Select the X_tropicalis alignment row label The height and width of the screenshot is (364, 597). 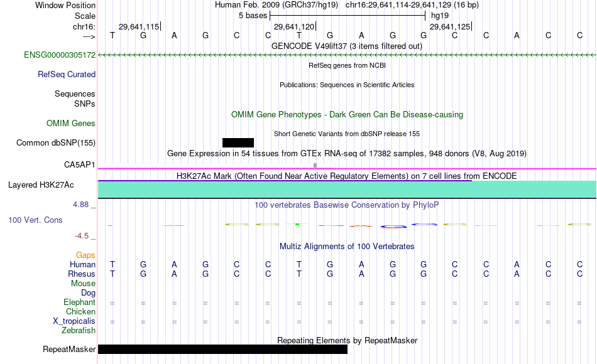click(x=74, y=321)
